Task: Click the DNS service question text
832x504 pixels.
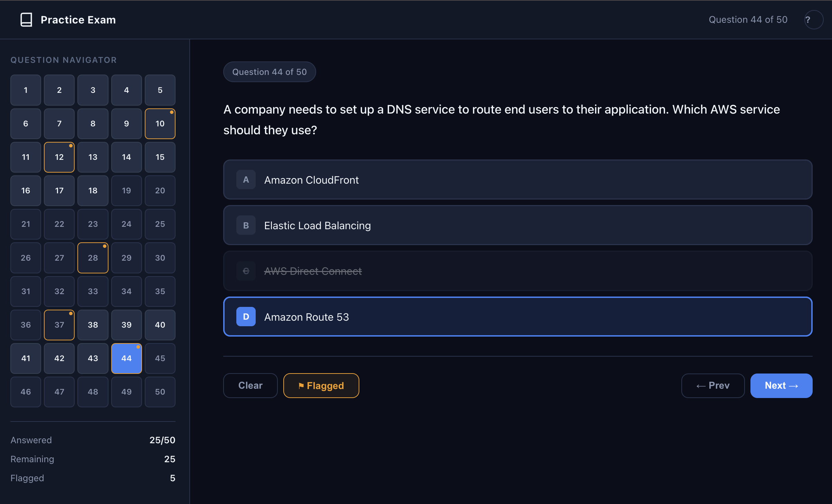Action: pos(501,120)
